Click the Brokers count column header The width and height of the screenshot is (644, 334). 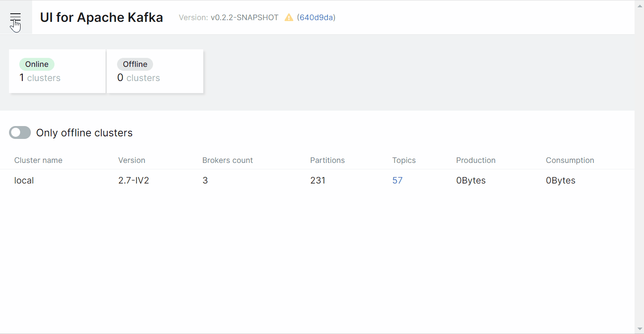pyautogui.click(x=227, y=160)
